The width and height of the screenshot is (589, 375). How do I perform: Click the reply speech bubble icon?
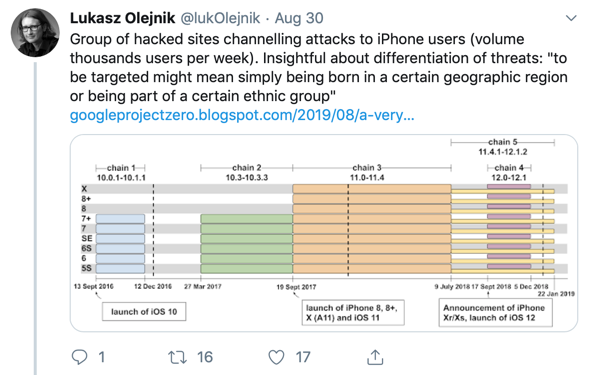pyautogui.click(x=79, y=357)
